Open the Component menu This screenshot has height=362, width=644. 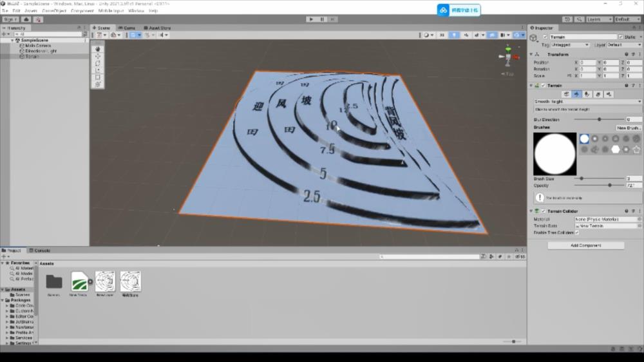(82, 11)
